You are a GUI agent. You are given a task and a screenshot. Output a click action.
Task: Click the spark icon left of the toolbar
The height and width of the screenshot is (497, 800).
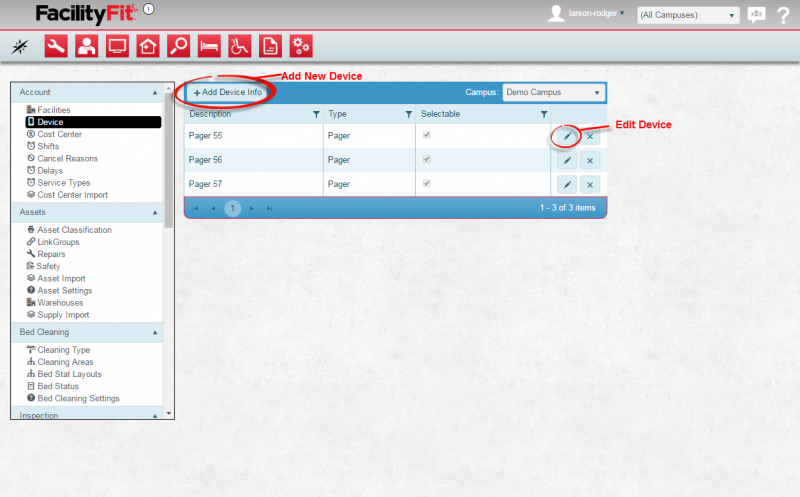tap(20, 47)
